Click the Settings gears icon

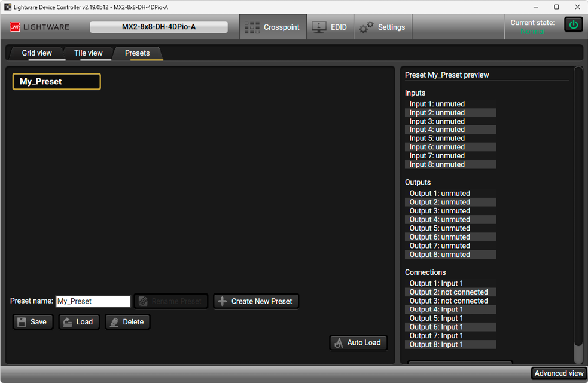coord(366,27)
